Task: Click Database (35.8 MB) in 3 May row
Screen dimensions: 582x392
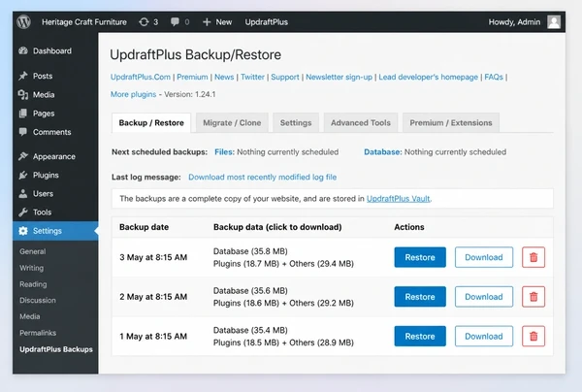Action: [250, 251]
